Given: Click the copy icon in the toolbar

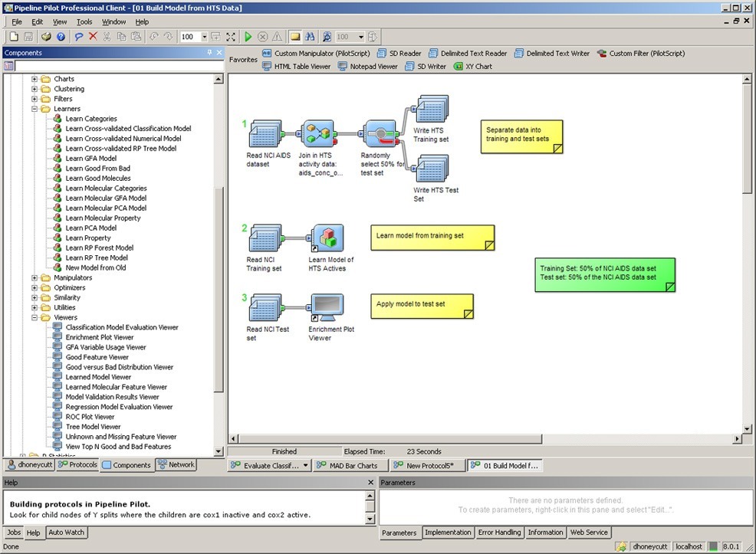Looking at the screenshot, I should (x=121, y=37).
